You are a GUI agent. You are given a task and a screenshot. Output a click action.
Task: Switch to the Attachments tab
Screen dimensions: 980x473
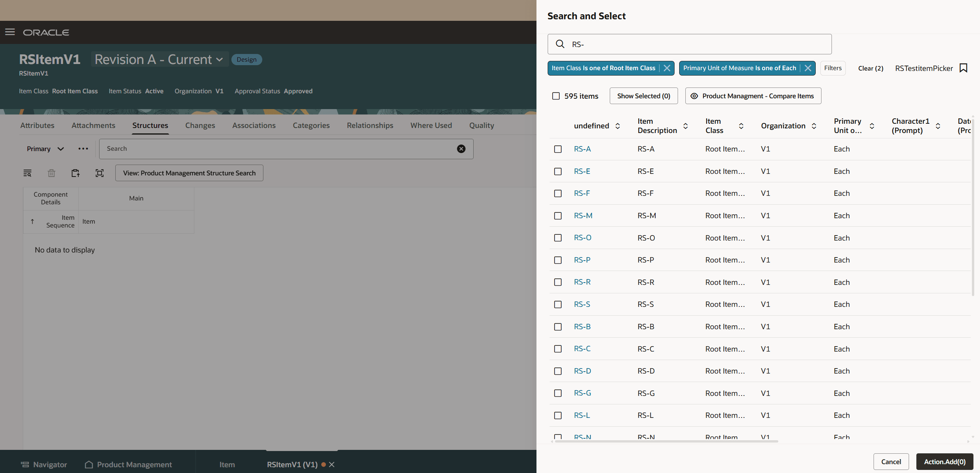coord(93,125)
